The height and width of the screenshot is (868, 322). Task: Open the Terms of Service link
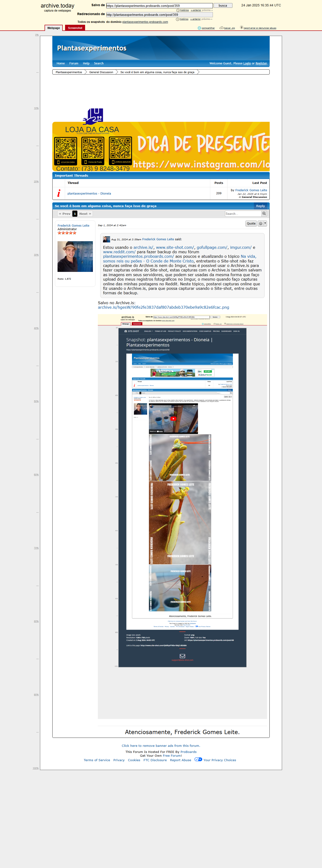tap(97, 760)
